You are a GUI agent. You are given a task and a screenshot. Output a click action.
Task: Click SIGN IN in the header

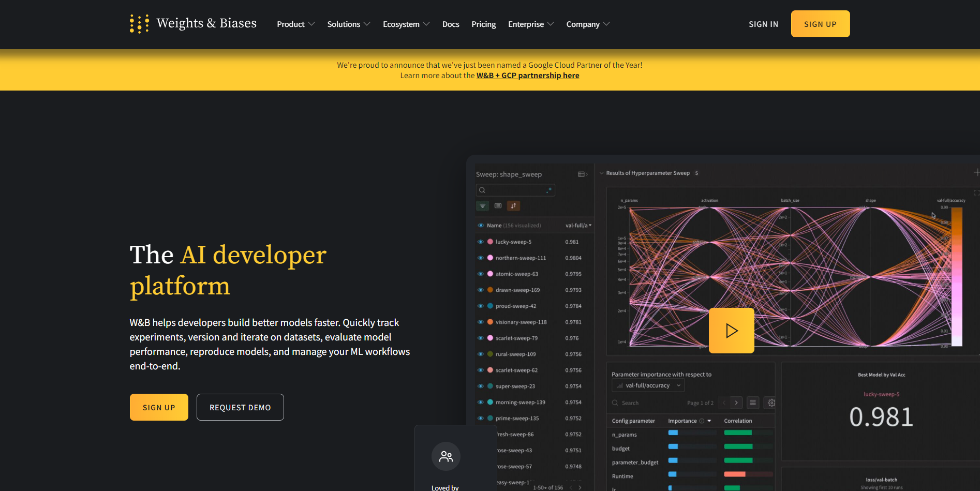point(763,24)
